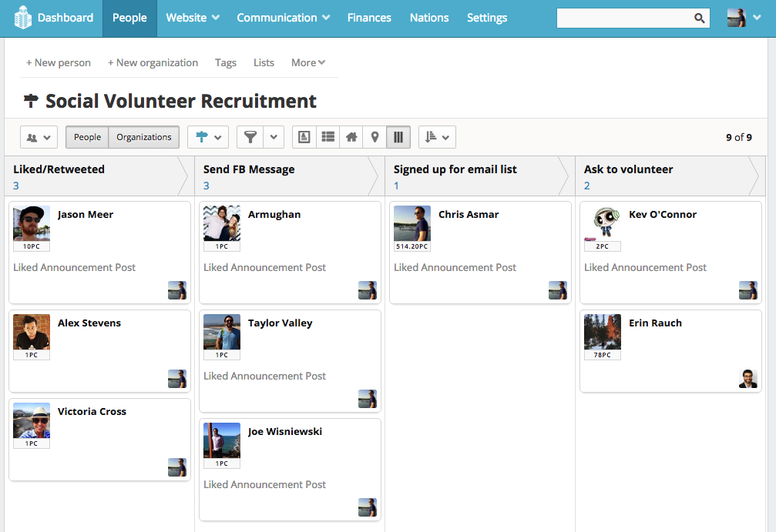The width and height of the screenshot is (776, 532).
Task: Expand the Website menu
Action: [193, 18]
